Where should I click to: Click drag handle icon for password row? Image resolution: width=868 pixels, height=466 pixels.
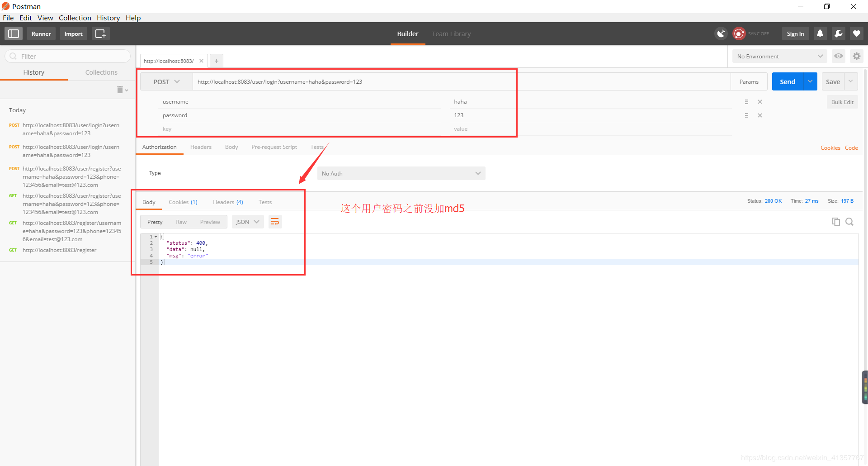tap(746, 115)
